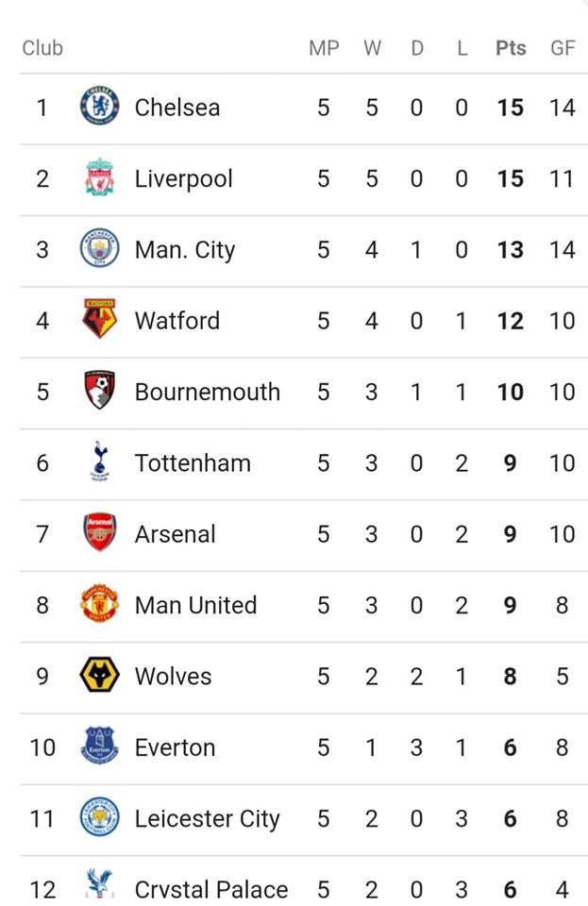Click the Leicester City fox badge
The image size is (588, 906).
coord(99,817)
